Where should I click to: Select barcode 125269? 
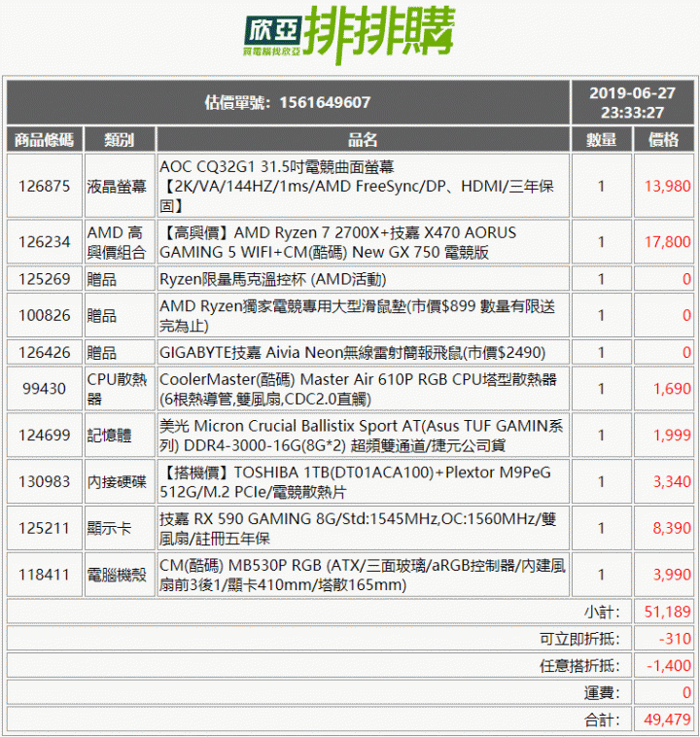[x=44, y=279]
